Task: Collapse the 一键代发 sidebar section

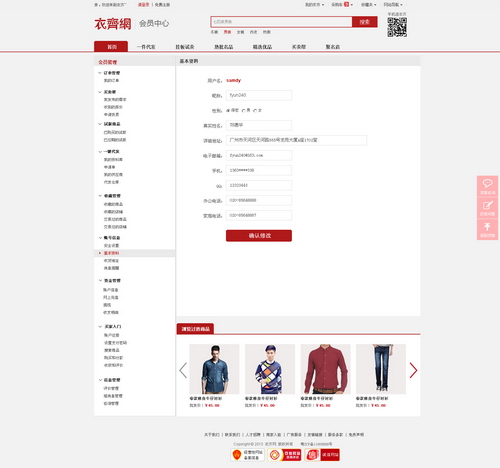Action: (x=100, y=152)
